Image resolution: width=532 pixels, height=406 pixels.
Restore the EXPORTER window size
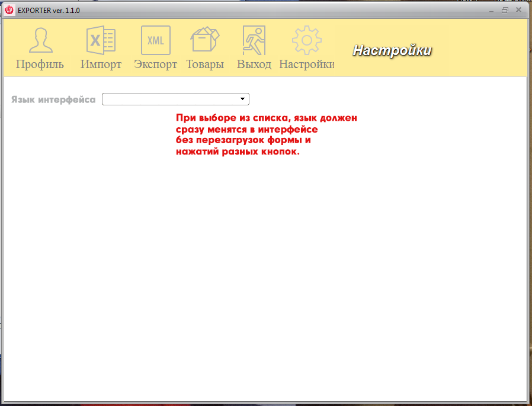click(505, 11)
